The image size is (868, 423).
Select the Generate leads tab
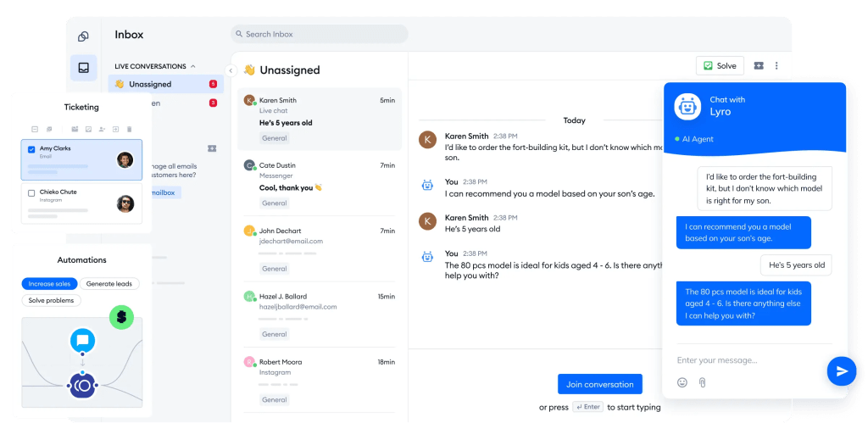coord(109,283)
